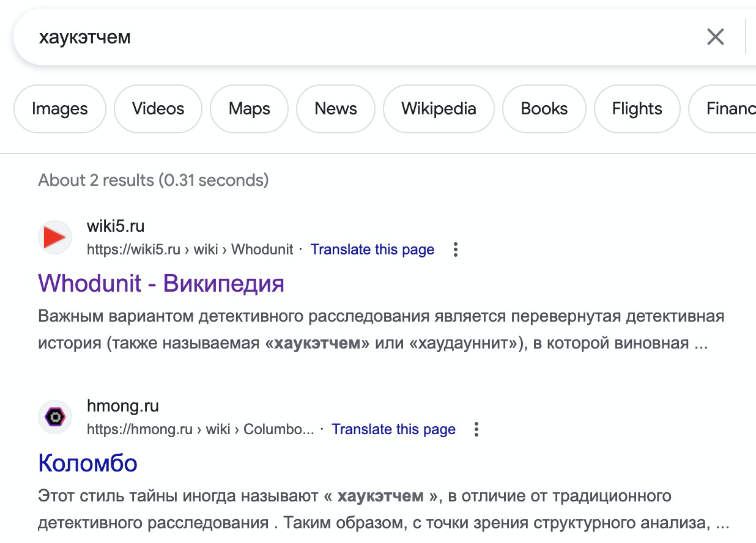Open three-dot menu for hmong.ru result
Image resolution: width=756 pixels, height=543 pixels.
(x=476, y=429)
